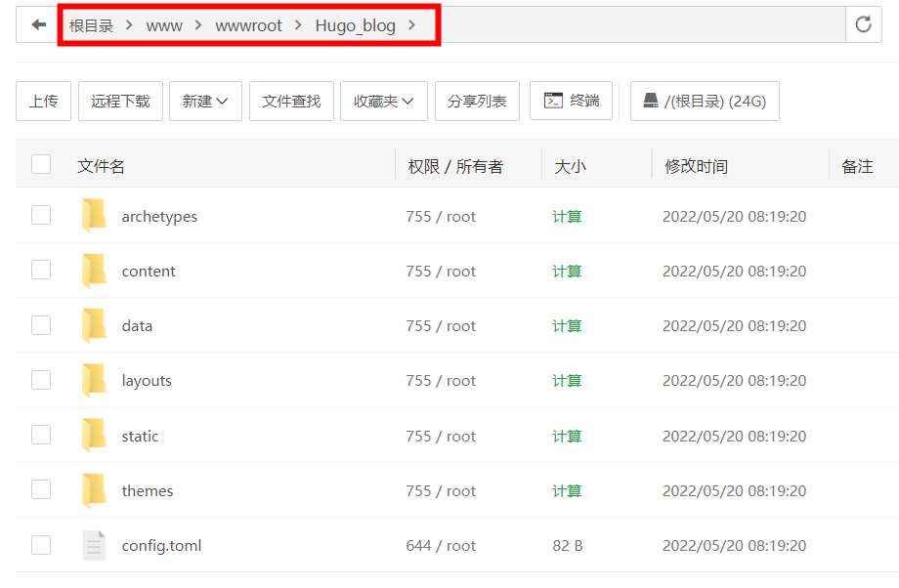Go to www in breadcrumb
Screen dimensions: 899x588
tap(164, 25)
